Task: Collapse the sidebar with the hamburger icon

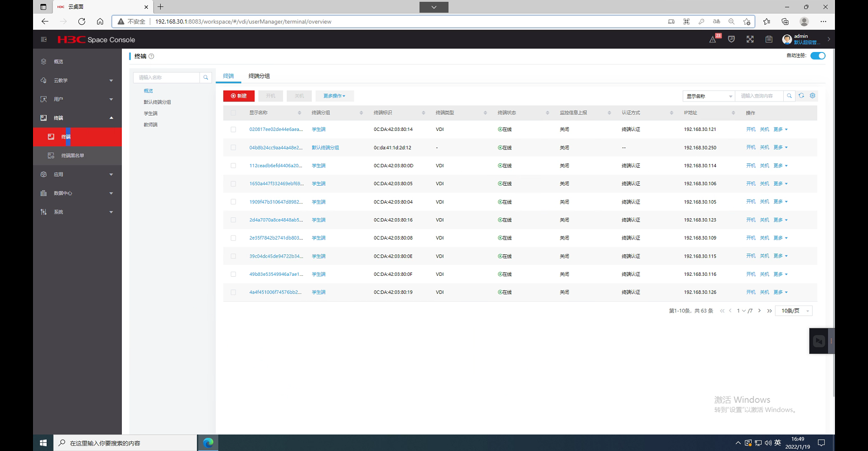Action: [x=43, y=39]
